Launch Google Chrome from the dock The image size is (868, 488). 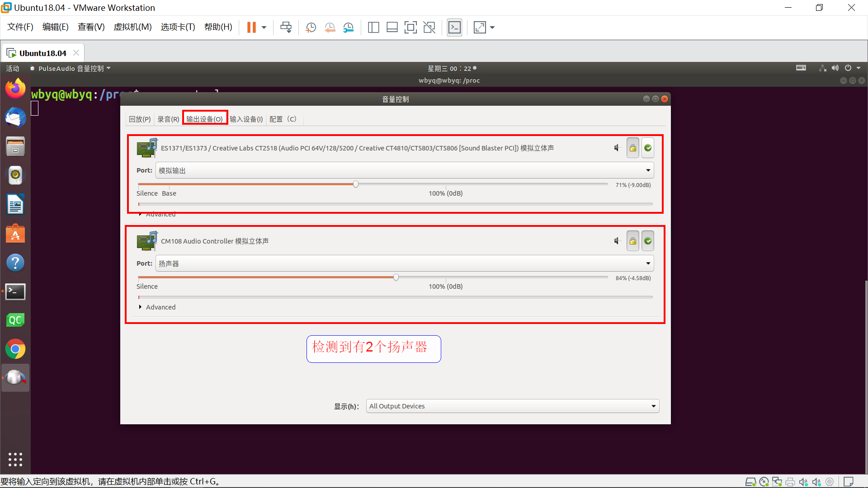click(x=15, y=349)
